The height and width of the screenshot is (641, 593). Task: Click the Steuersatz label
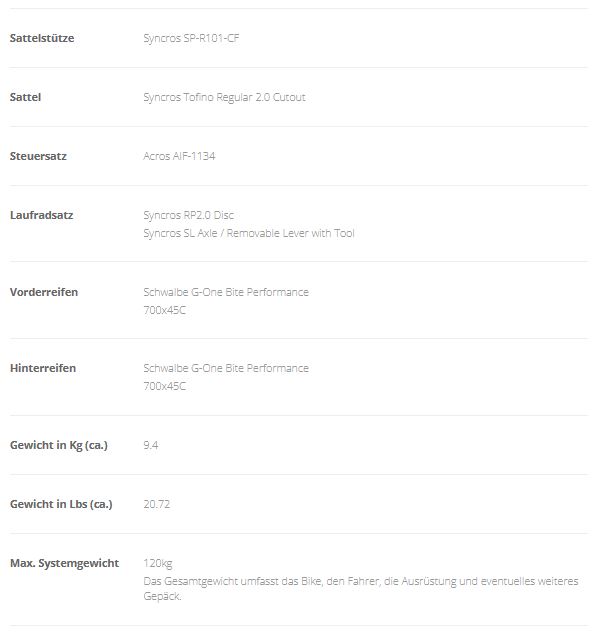pos(38,156)
